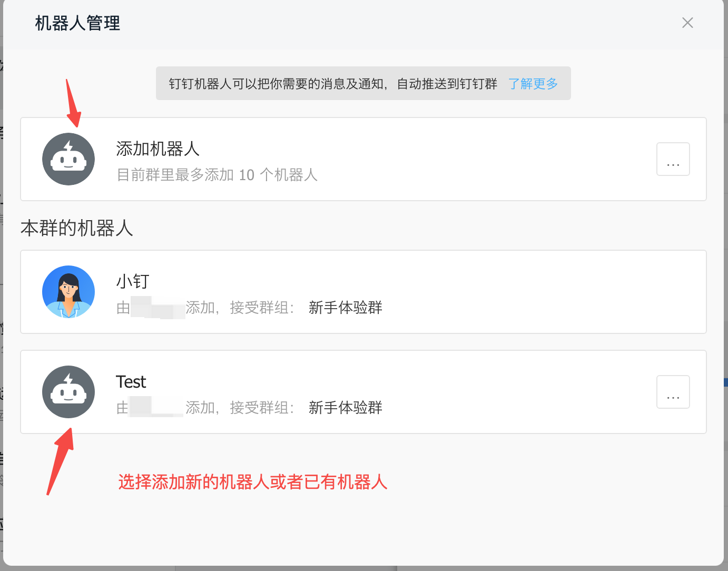Screen dimensions: 728x571
Task: Click 新手体验群 in the 小钉 row
Action: pyautogui.click(x=346, y=308)
